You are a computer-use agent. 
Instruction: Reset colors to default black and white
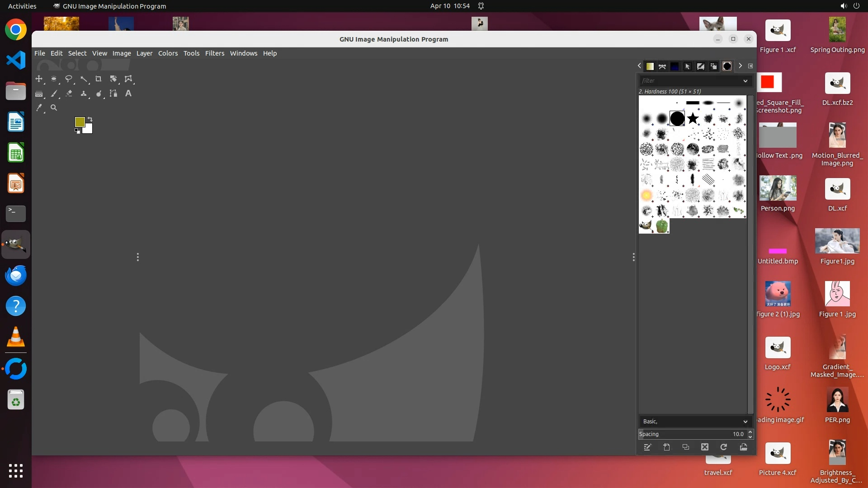pos(77,131)
